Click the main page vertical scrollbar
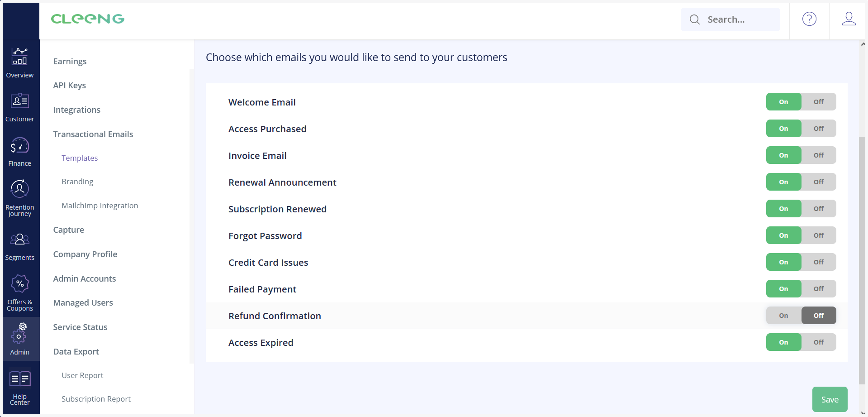868x417 pixels. point(862,260)
